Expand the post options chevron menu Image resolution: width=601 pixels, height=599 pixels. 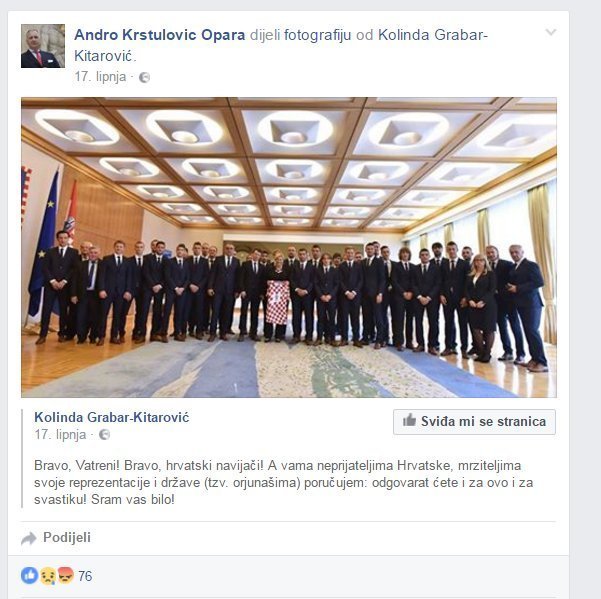click(550, 32)
